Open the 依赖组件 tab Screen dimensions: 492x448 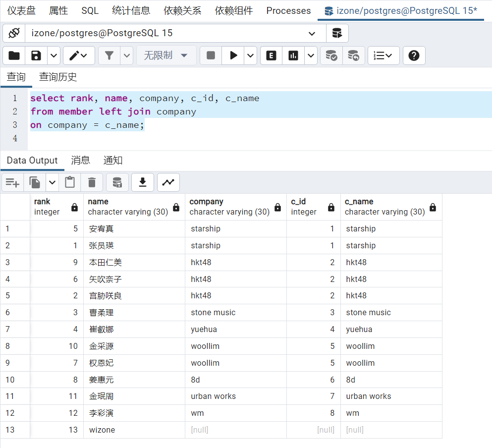[x=234, y=11]
